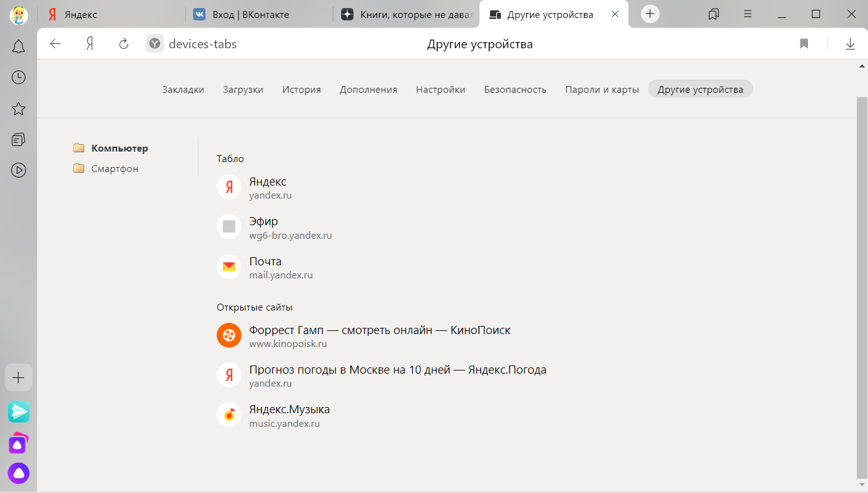Open the Alice chat icon with pink corner
The width and height of the screenshot is (868, 493).
click(19, 443)
